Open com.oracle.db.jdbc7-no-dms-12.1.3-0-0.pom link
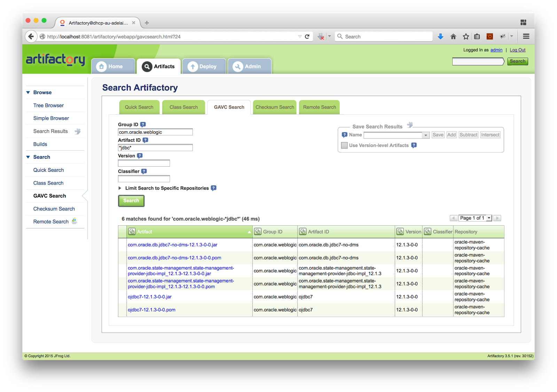This screenshot has height=392, width=557. [x=174, y=258]
